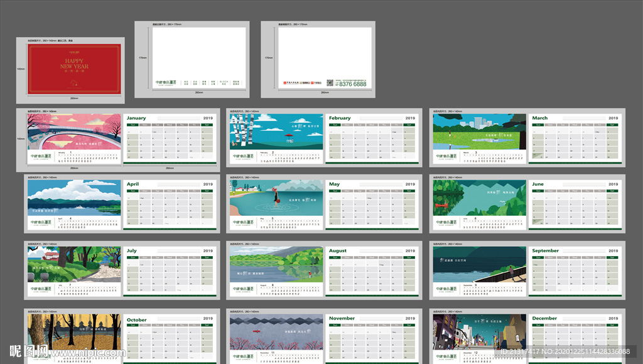Select the clouds and lake illustration for April
Viewport: 643px width, 364px height.
(x=74, y=198)
